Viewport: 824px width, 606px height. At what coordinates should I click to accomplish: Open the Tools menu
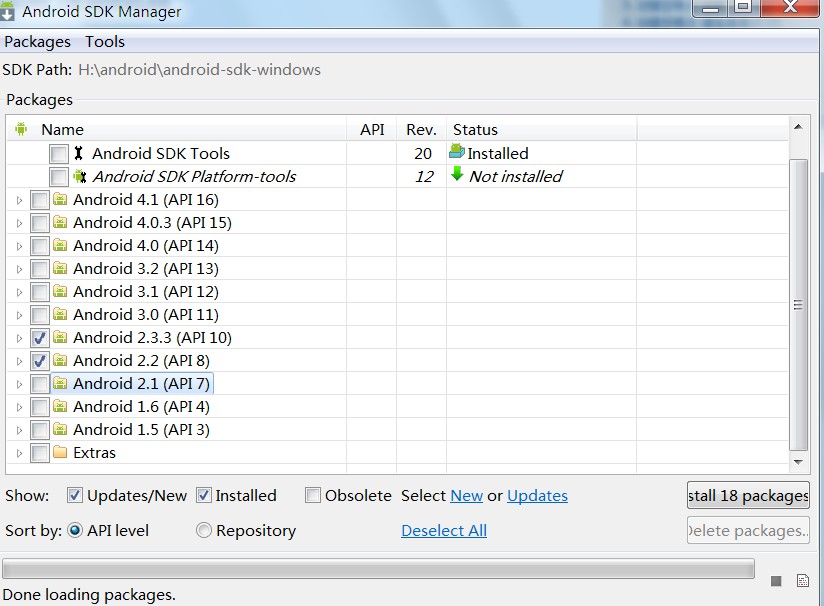(x=105, y=42)
